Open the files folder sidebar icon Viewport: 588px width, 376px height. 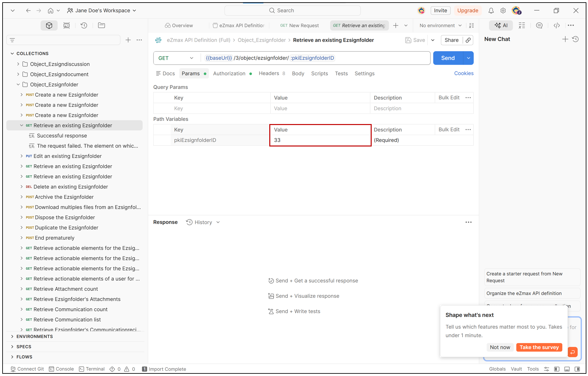click(x=101, y=26)
